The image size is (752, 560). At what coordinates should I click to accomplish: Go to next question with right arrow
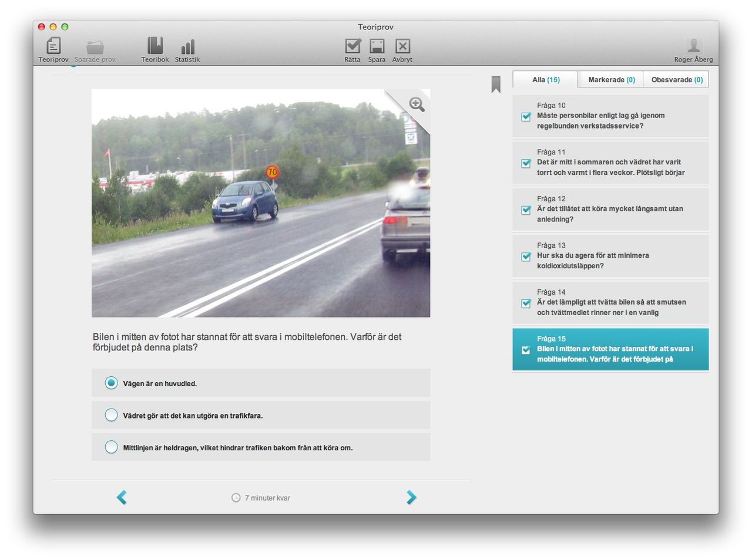point(411,497)
